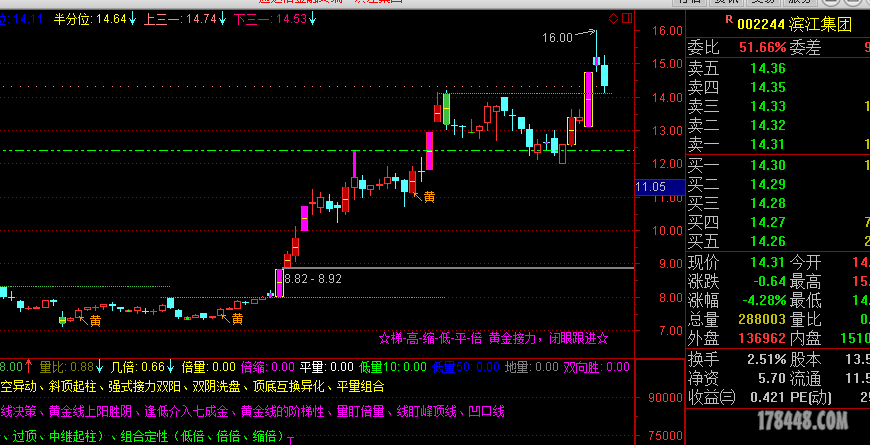Click the magenta 黄金接力 闭眼跟进 caption
Viewport: 870px width, 445px height.
click(493, 338)
